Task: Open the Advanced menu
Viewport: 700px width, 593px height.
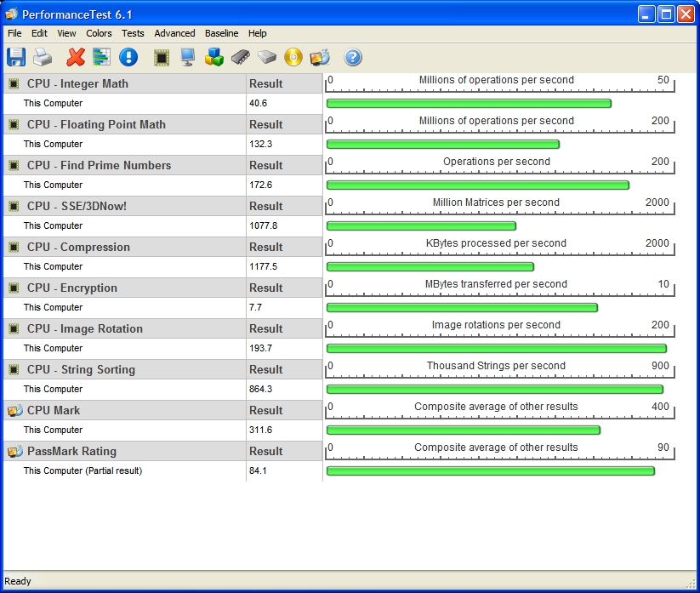Action: (x=174, y=33)
